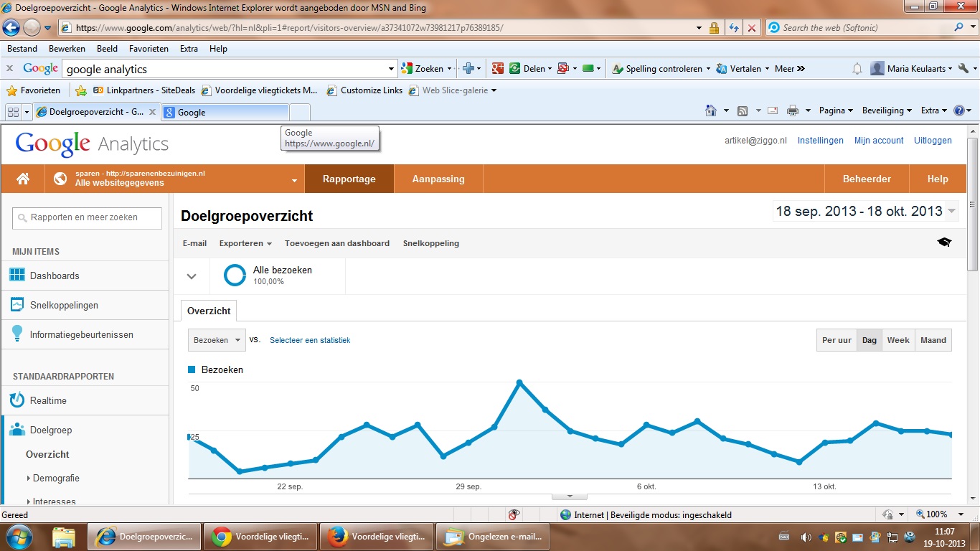Open the Pagina dropdown in IE command bar
The width and height of the screenshot is (980, 551).
(836, 110)
